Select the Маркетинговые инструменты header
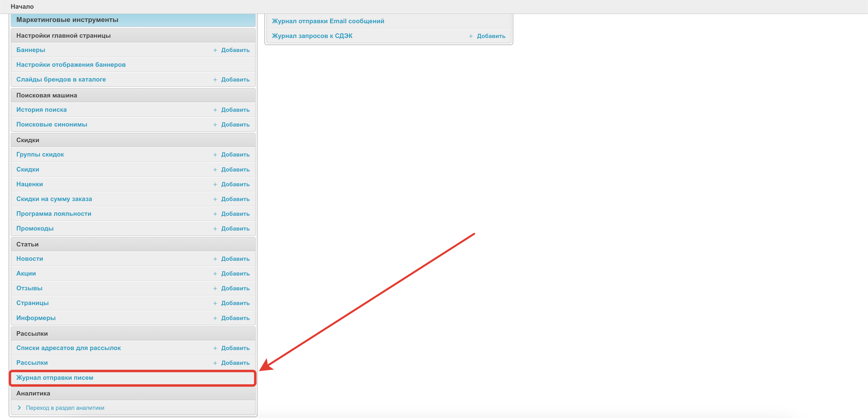868x418 pixels. pyautogui.click(x=67, y=20)
